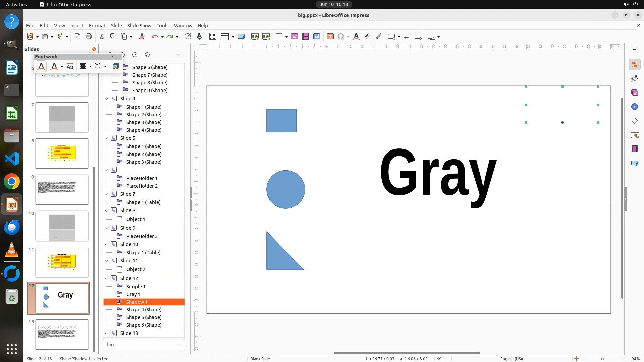This screenshot has width=644, height=362.
Task: Click the Insert Fontwork Text icon in Fontwork toolbar
Action: 41,66
